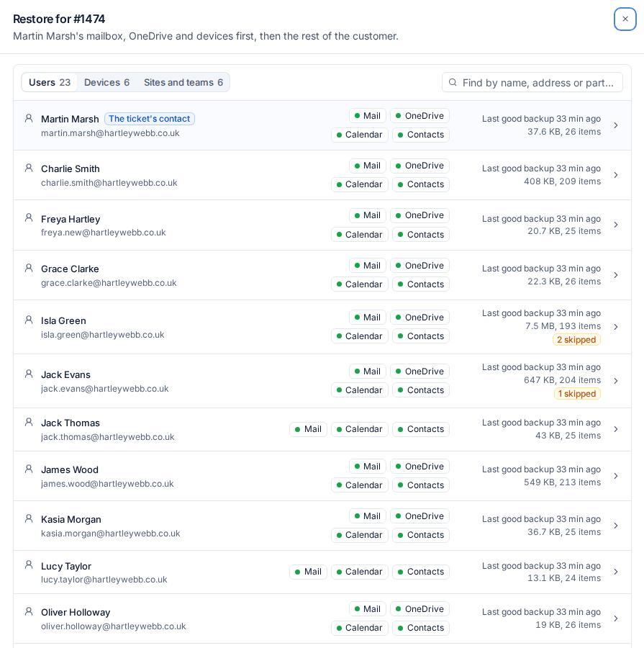Image resolution: width=644 pixels, height=648 pixels.
Task: Expand Freya Hartley's row chevron
Action: click(x=615, y=225)
